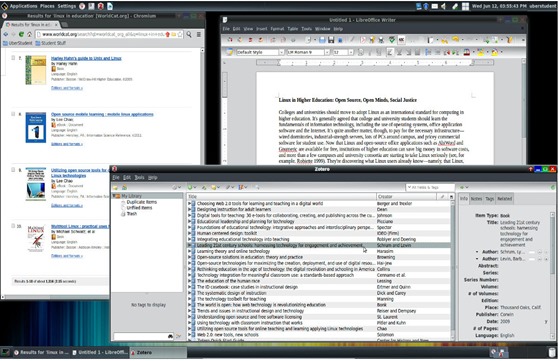This screenshot has height=361, width=560.
Task: Open the Default Style paragraph style dropdown
Action: pyautogui.click(x=281, y=52)
